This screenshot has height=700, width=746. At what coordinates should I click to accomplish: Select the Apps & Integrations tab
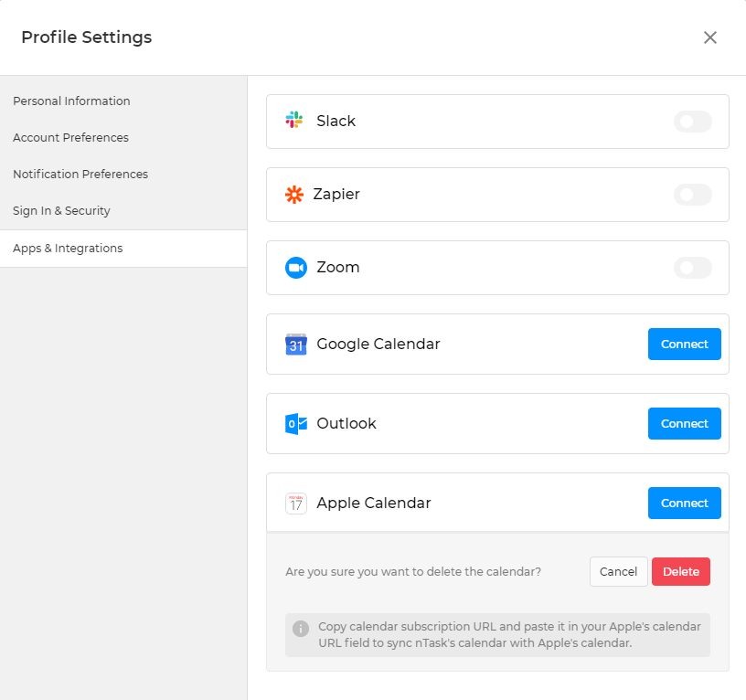tap(68, 249)
